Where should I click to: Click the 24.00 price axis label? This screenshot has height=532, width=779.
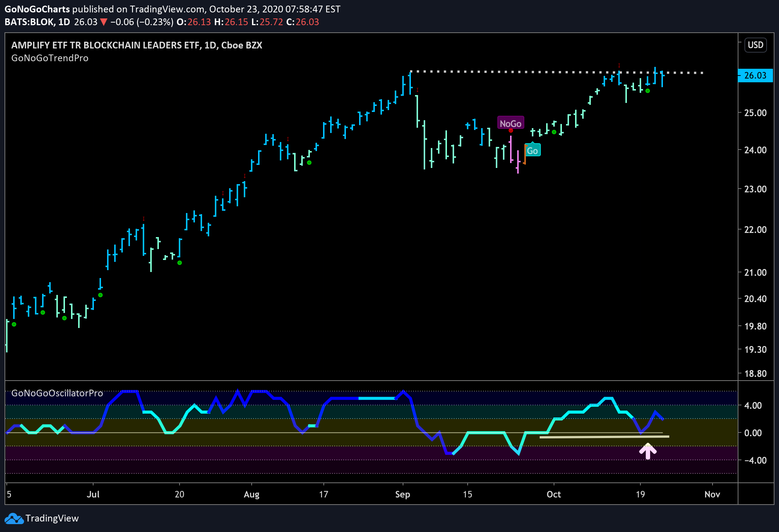756,150
